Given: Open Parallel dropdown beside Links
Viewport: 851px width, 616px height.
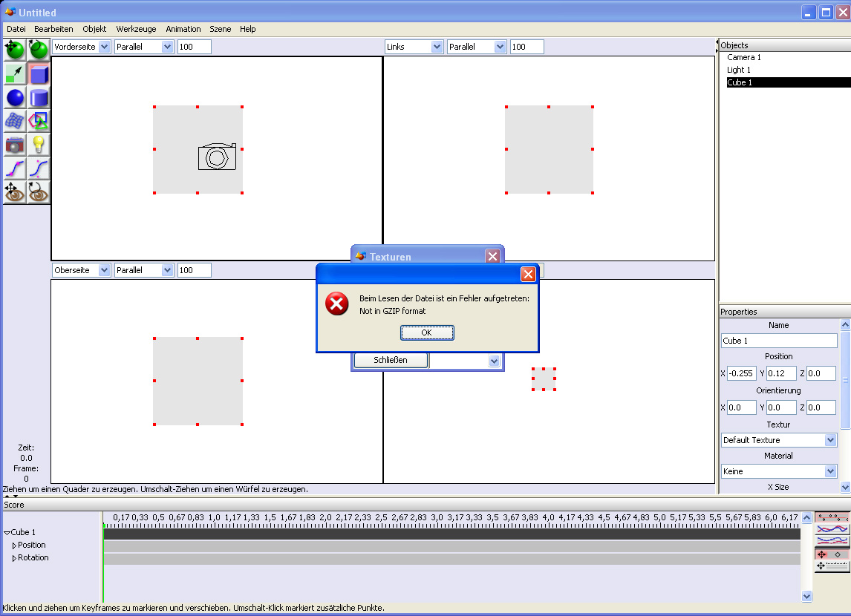Looking at the screenshot, I should pos(501,47).
